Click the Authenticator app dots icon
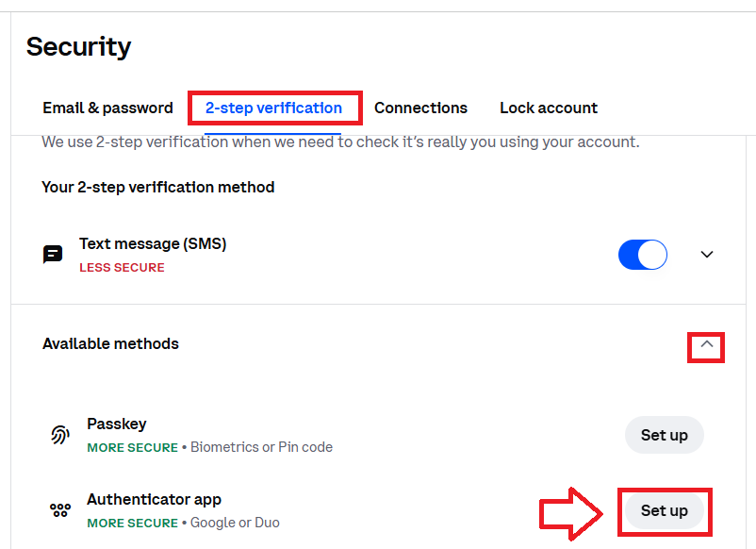The height and width of the screenshot is (549, 756). (60, 510)
